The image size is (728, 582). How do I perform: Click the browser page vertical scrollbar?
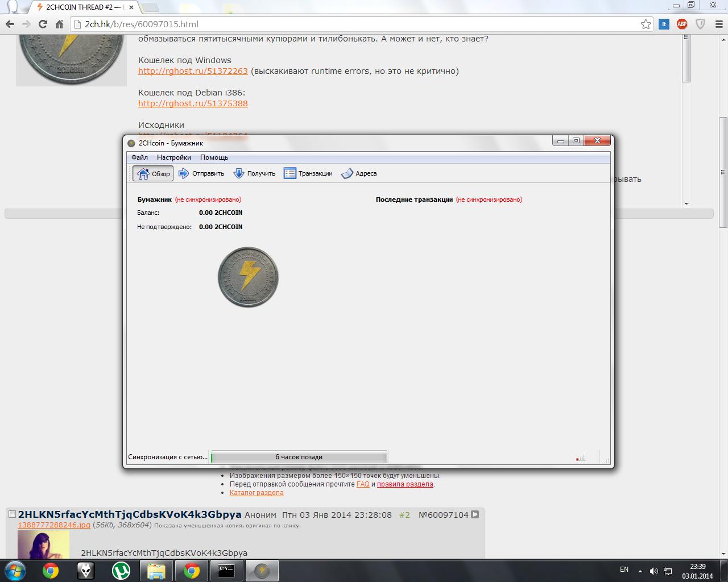point(723,172)
